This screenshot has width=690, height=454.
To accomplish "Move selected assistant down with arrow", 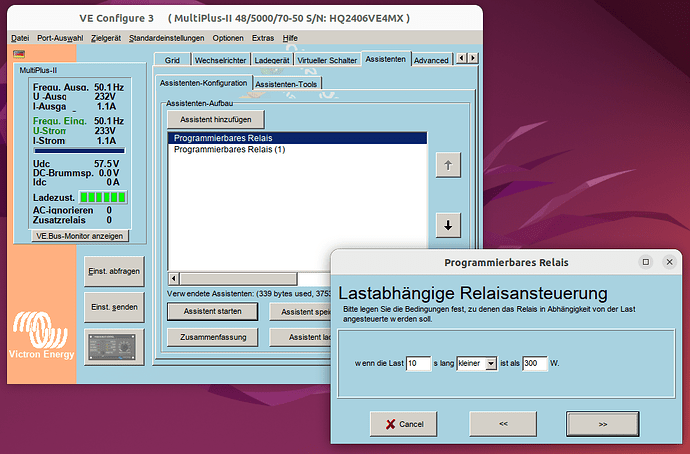I will click(x=448, y=225).
